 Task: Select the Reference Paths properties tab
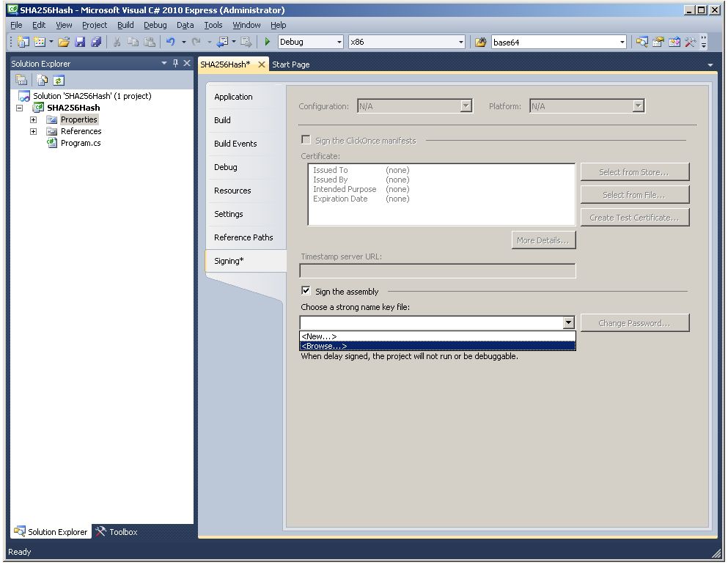point(246,237)
